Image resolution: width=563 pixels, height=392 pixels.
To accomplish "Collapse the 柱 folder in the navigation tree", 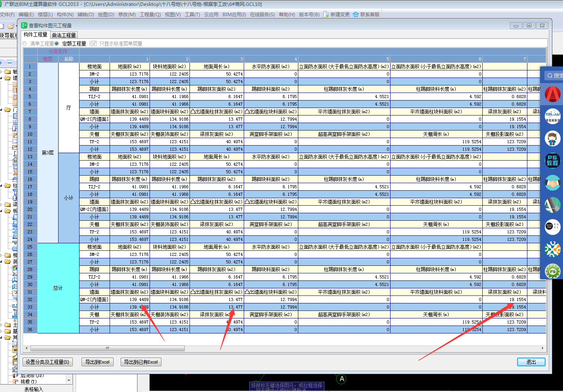I will (x=1, y=186).
